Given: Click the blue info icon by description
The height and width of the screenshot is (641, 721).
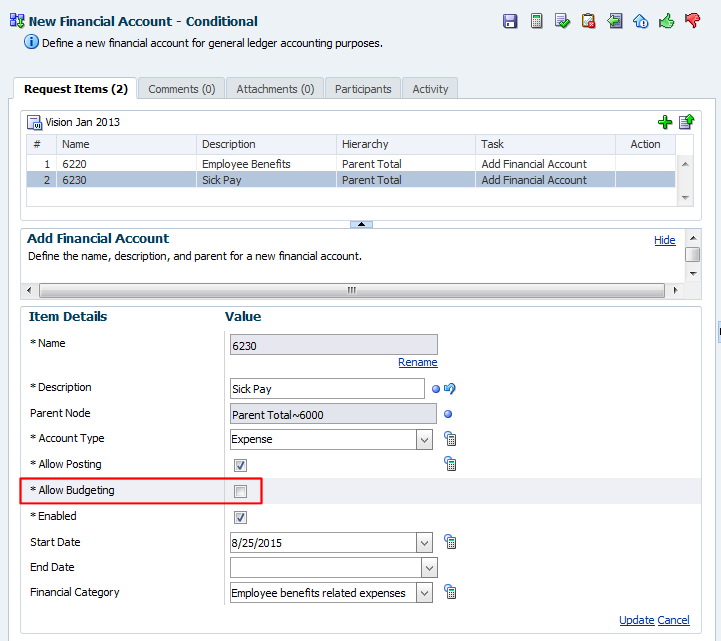Looking at the screenshot, I should 31,42.
